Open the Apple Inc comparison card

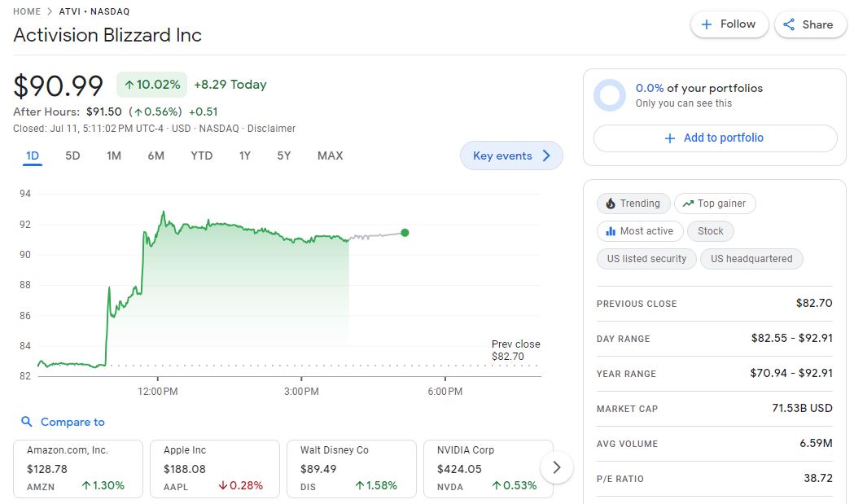pyautogui.click(x=215, y=469)
